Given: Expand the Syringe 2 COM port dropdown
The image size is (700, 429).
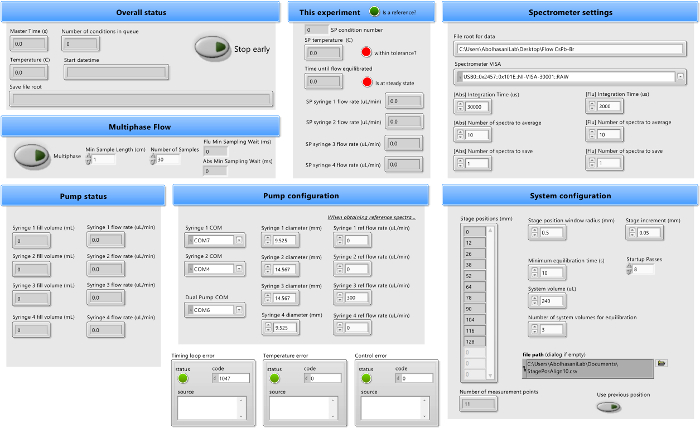Looking at the screenshot, I should coord(241,269).
